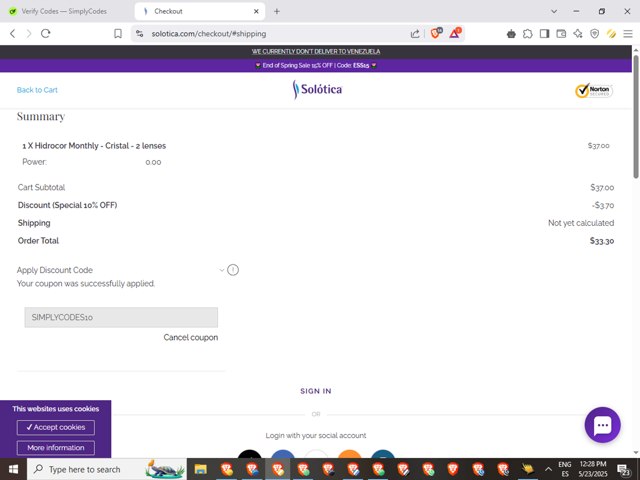The image size is (640, 480).
Task: Click the Windows taskbar search box
Action: coord(107,469)
